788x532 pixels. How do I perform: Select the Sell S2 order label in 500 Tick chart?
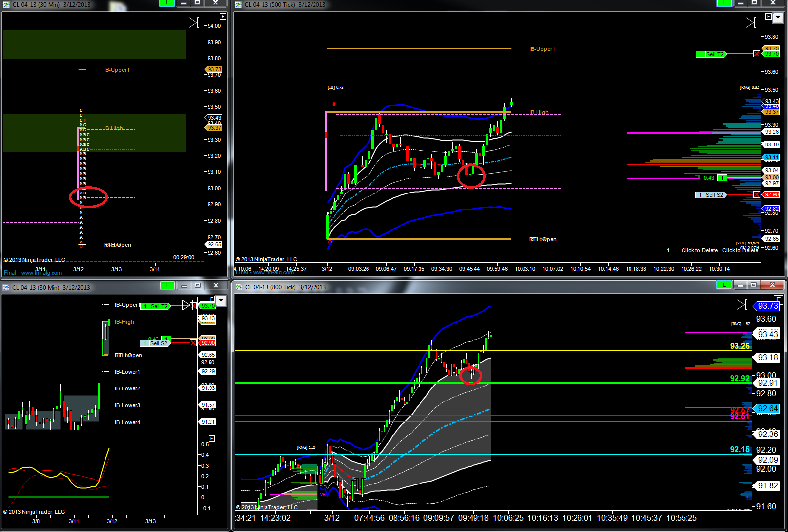click(x=711, y=195)
